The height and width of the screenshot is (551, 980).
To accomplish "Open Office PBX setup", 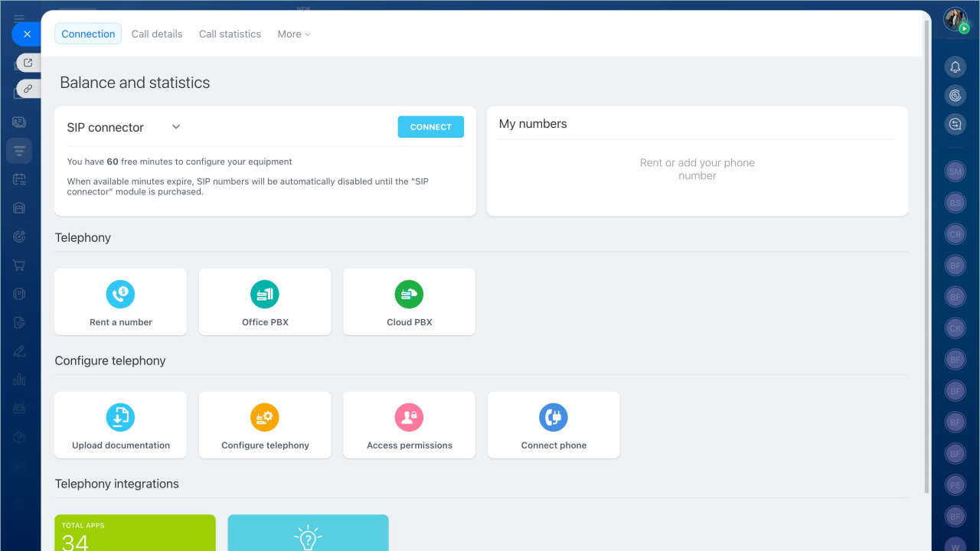I will click(265, 302).
